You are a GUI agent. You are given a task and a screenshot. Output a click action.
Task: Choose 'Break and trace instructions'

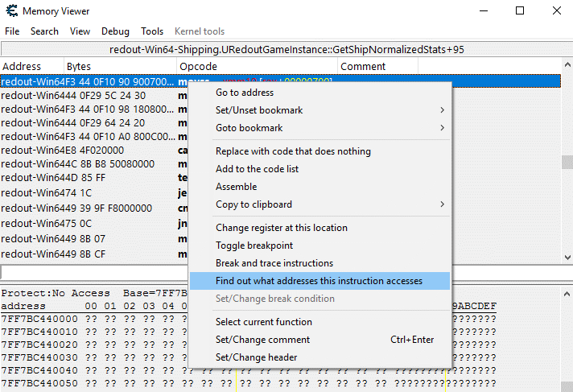[274, 263]
